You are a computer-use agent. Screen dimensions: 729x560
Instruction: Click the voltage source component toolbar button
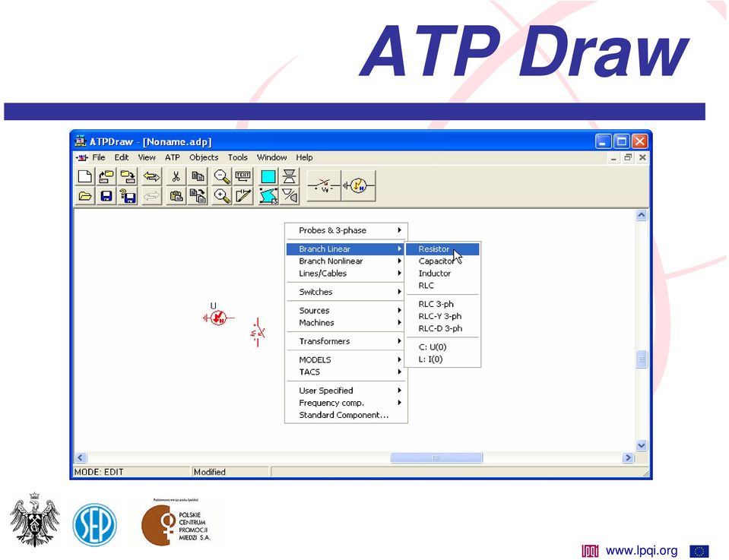point(359,186)
